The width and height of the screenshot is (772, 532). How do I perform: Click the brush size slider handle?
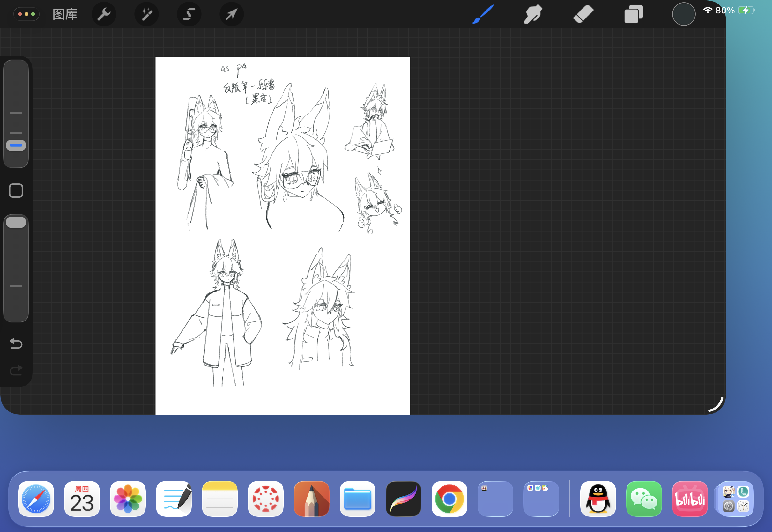16,145
